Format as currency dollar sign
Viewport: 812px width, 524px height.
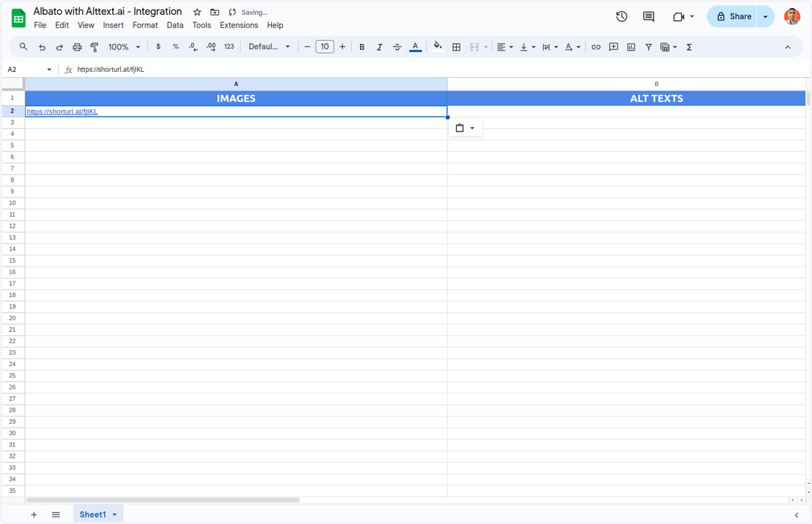pyautogui.click(x=158, y=47)
